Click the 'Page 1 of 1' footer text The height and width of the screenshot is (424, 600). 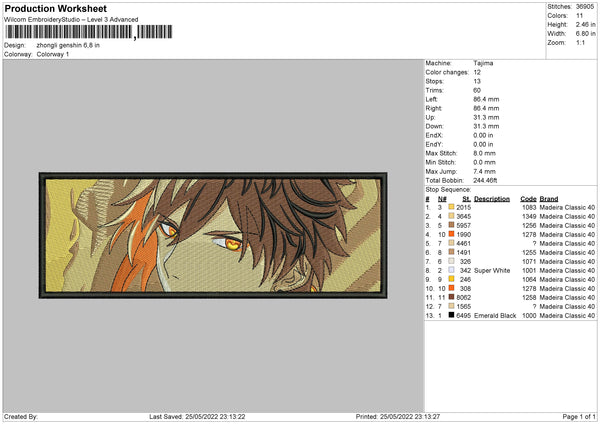579,416
